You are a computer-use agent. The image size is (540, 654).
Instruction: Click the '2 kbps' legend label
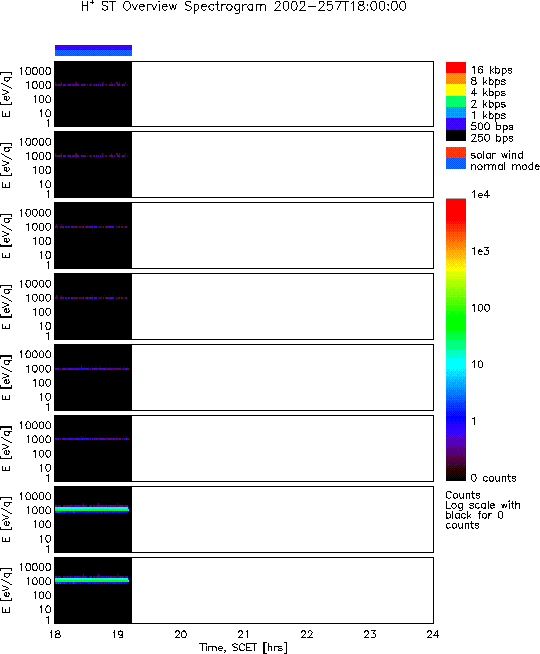pyautogui.click(x=488, y=104)
